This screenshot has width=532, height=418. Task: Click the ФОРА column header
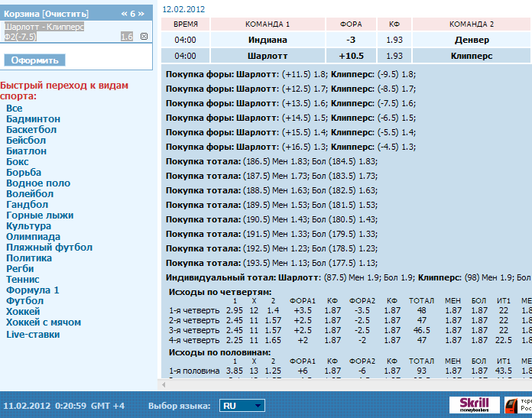[x=351, y=24]
